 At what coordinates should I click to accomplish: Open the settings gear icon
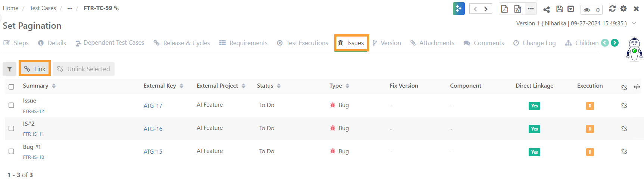(x=623, y=9)
